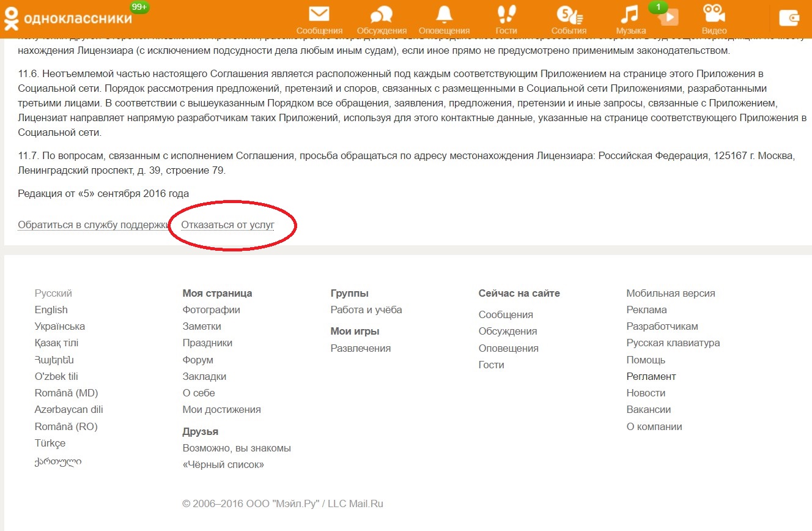The width and height of the screenshot is (812, 531).
Task: Click the Сообщения label in top bar
Action: [x=319, y=31]
